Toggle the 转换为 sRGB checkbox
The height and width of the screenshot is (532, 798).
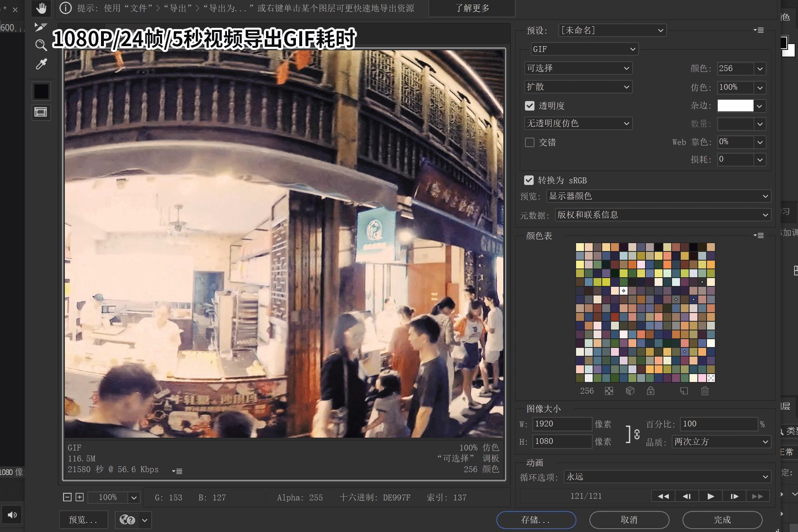[529, 180]
